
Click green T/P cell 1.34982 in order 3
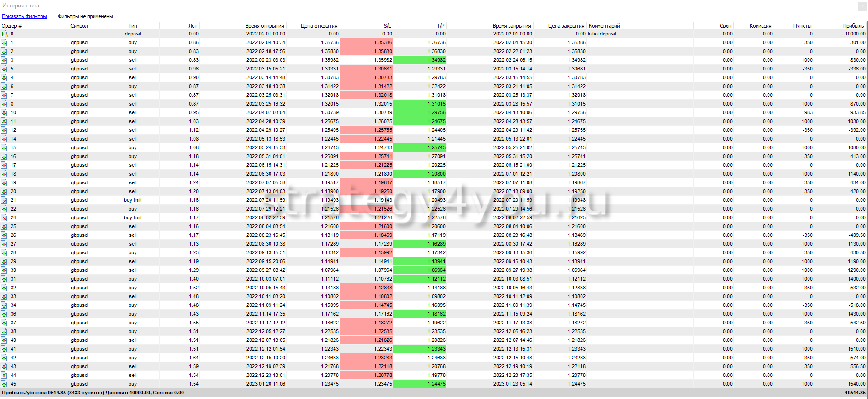point(420,60)
